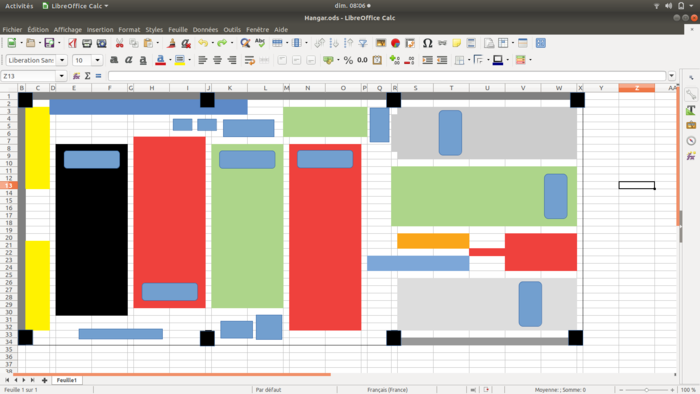Select row 13 header
Viewport: 700px width, 394px height.
click(x=8, y=185)
